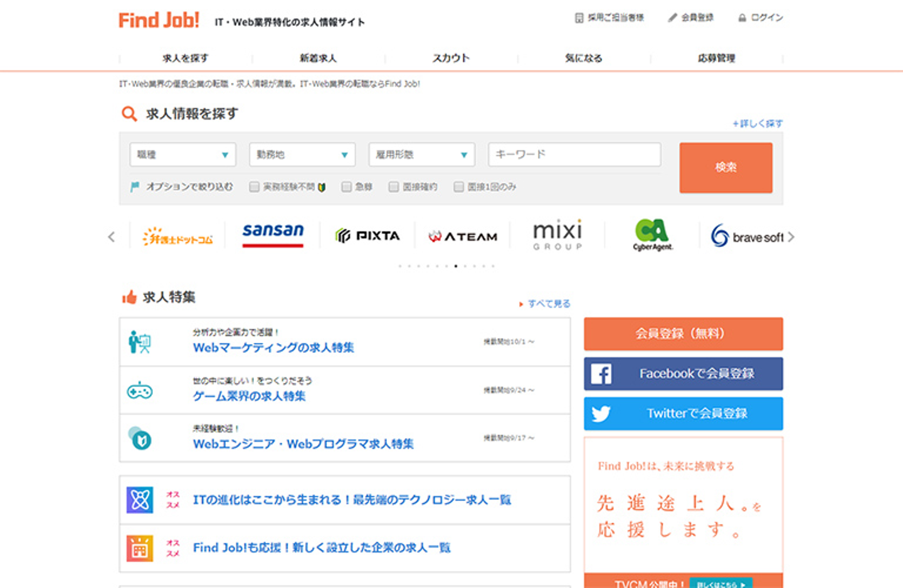Screen dimensions: 903x588
Task: Click the +詳しく探す link
Action: [x=758, y=123]
